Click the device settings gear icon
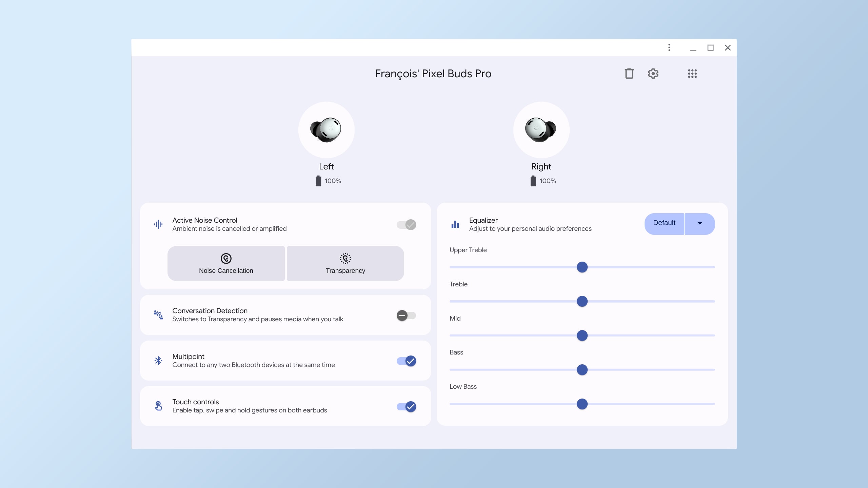This screenshot has height=488, width=868. click(653, 73)
